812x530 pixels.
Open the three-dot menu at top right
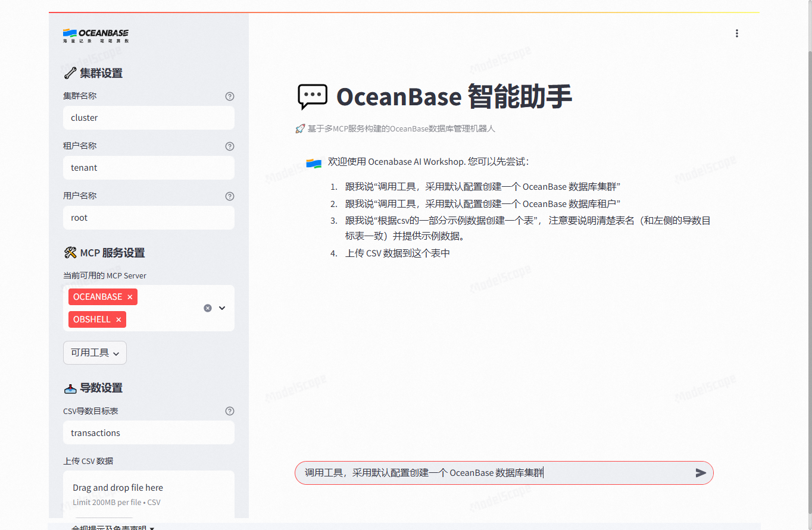(x=737, y=33)
